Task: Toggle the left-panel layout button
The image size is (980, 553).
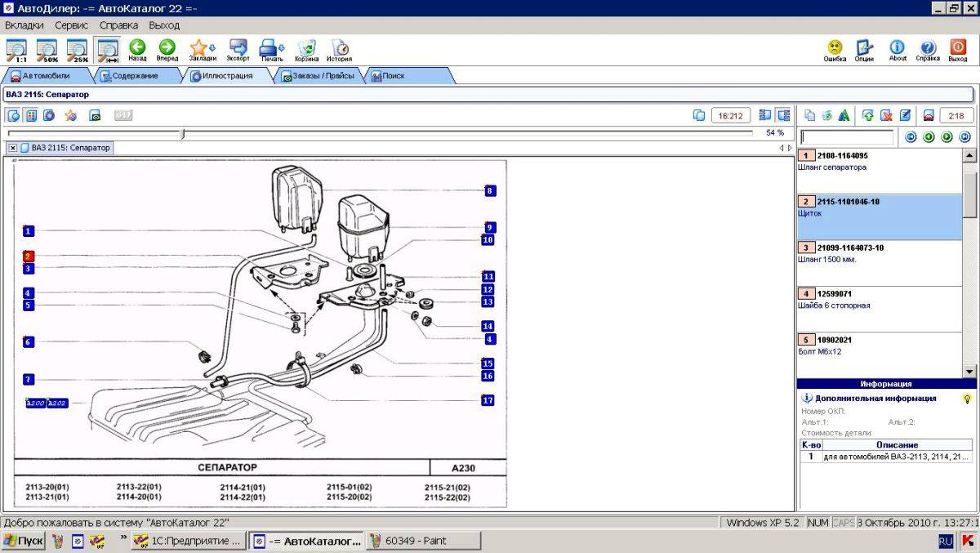Action: click(x=765, y=115)
